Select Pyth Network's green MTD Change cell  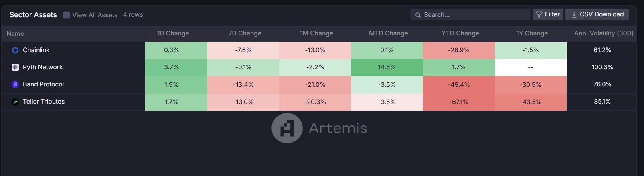click(387, 67)
